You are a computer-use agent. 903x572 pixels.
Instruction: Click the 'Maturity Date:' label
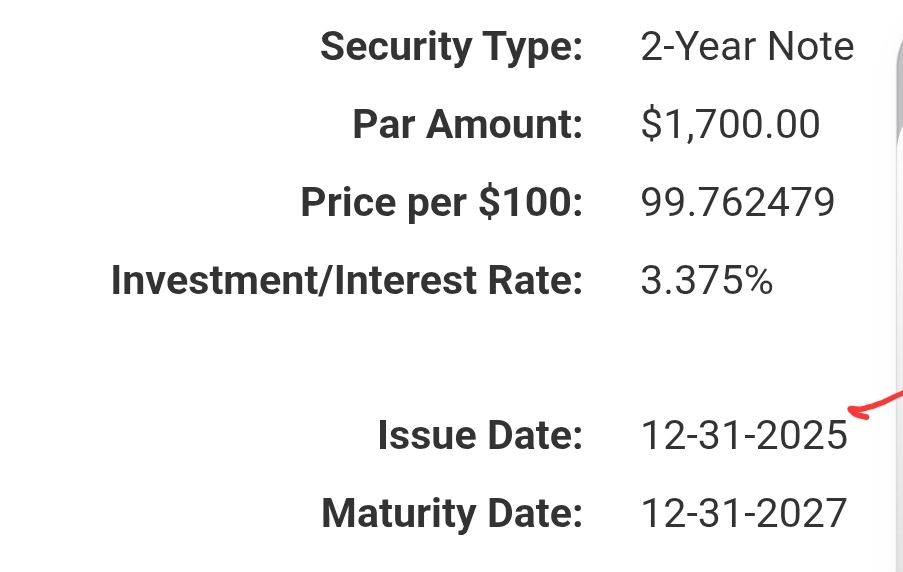pyautogui.click(x=452, y=514)
